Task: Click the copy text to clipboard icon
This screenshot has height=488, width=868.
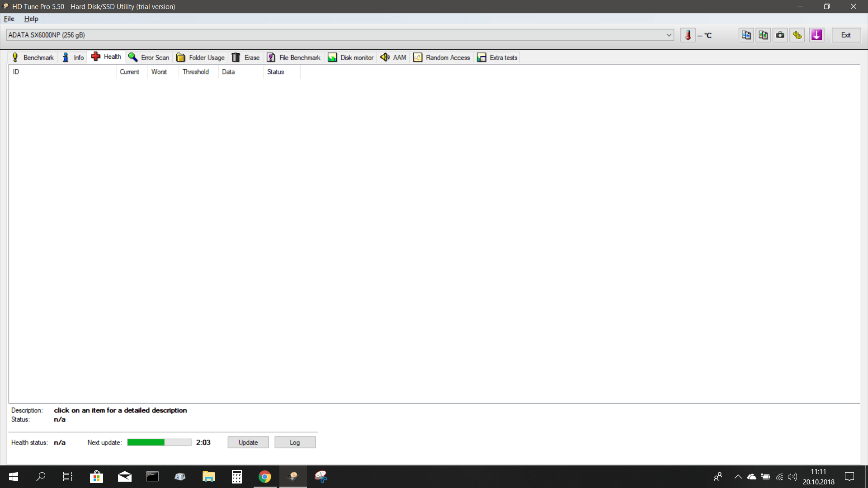Action: click(x=746, y=35)
